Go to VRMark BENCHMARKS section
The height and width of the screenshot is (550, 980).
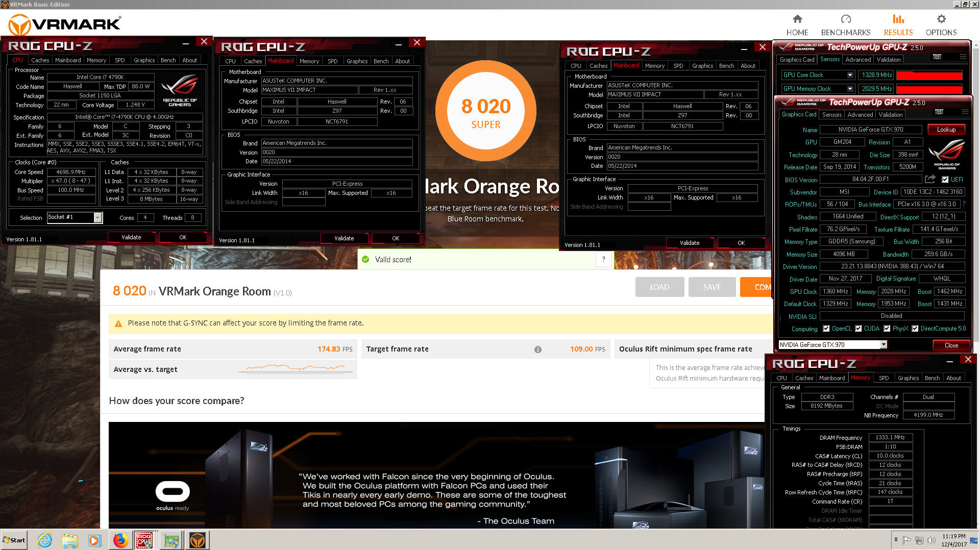coord(846,25)
